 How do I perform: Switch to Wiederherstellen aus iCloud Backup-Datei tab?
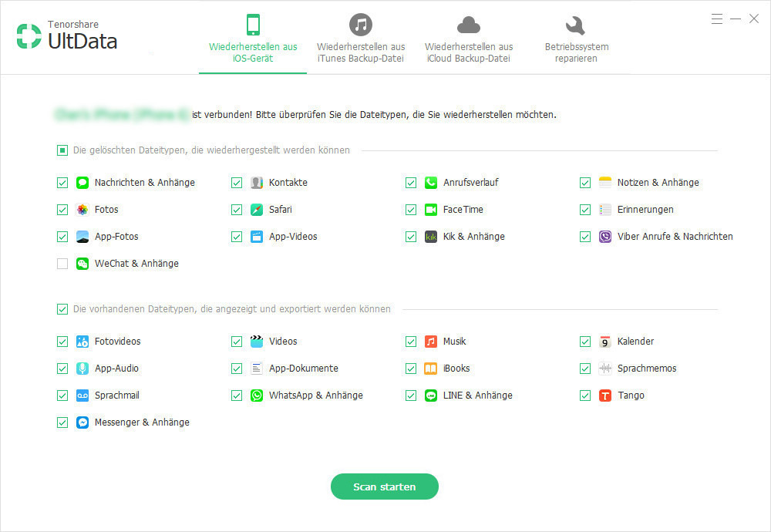point(469,39)
